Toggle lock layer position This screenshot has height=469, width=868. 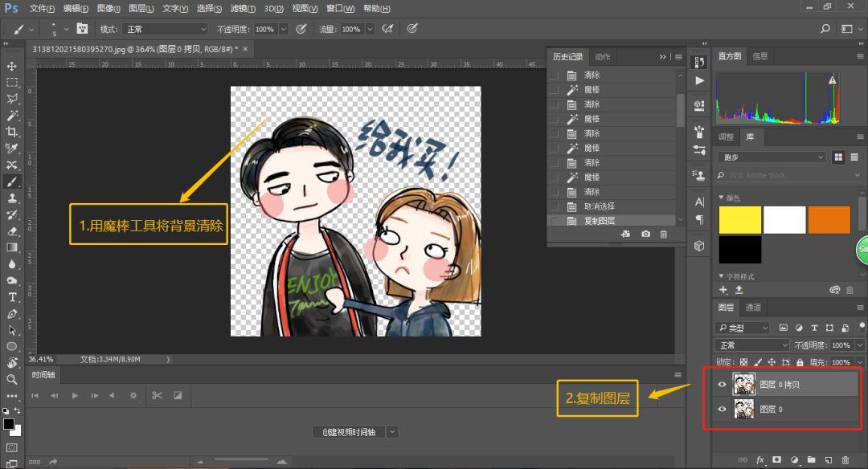772,362
